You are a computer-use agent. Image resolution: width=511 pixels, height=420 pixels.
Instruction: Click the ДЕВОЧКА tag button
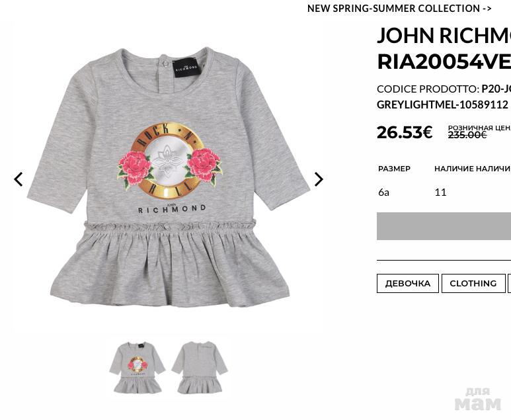click(408, 283)
